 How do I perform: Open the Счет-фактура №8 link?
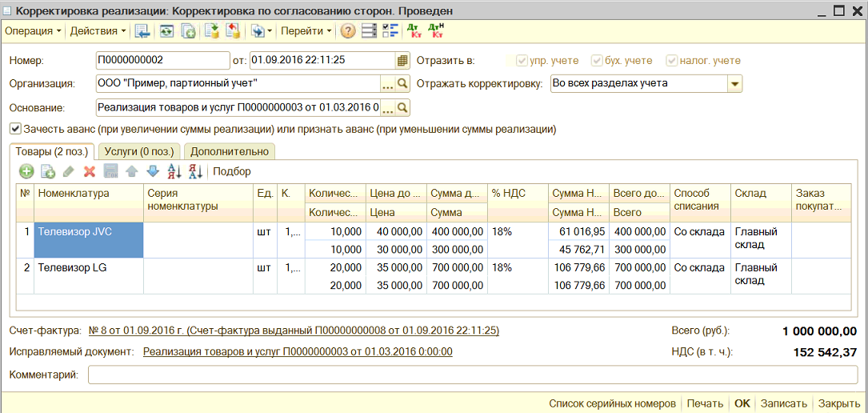(x=294, y=331)
